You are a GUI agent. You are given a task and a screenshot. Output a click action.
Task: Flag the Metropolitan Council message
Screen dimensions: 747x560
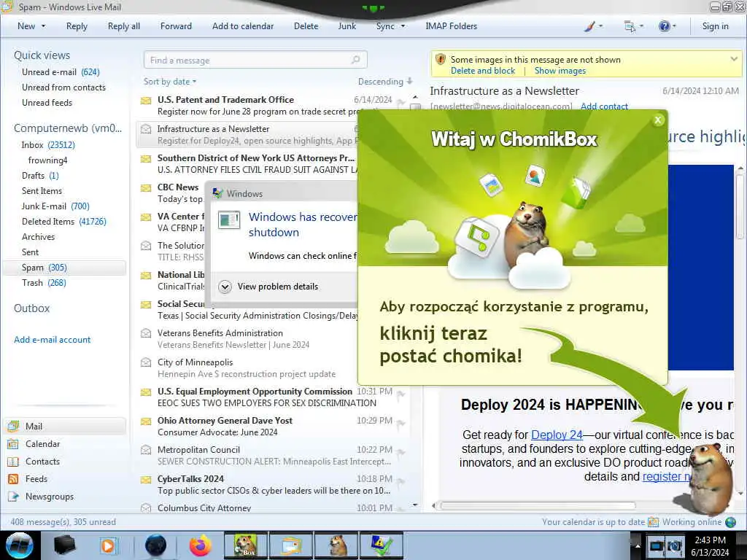tap(401, 452)
